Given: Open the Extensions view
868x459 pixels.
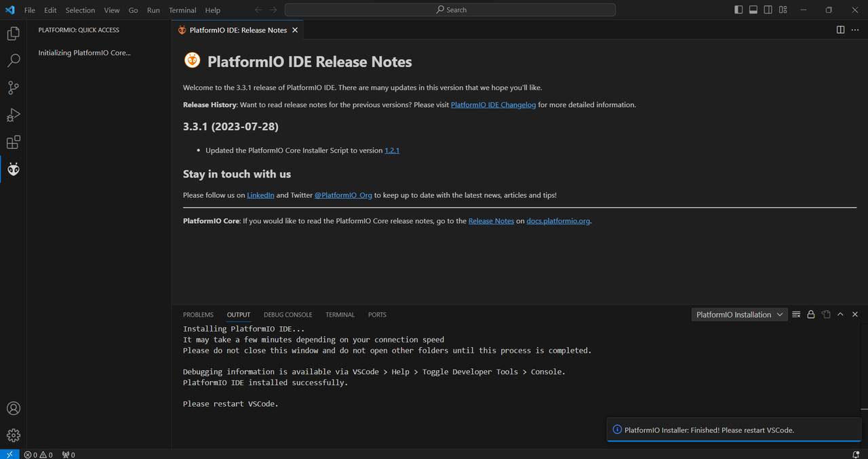Looking at the screenshot, I should pyautogui.click(x=14, y=142).
